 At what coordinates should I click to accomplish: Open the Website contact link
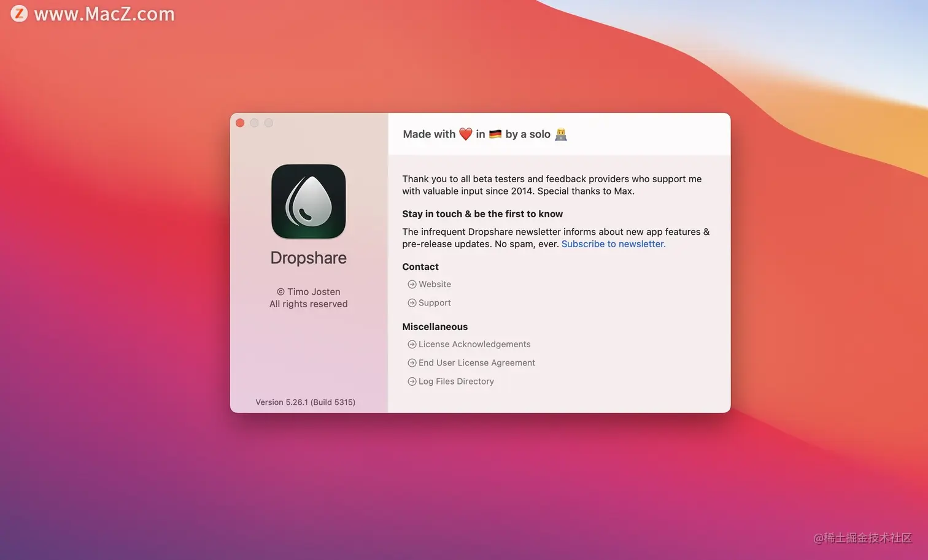[430, 285]
